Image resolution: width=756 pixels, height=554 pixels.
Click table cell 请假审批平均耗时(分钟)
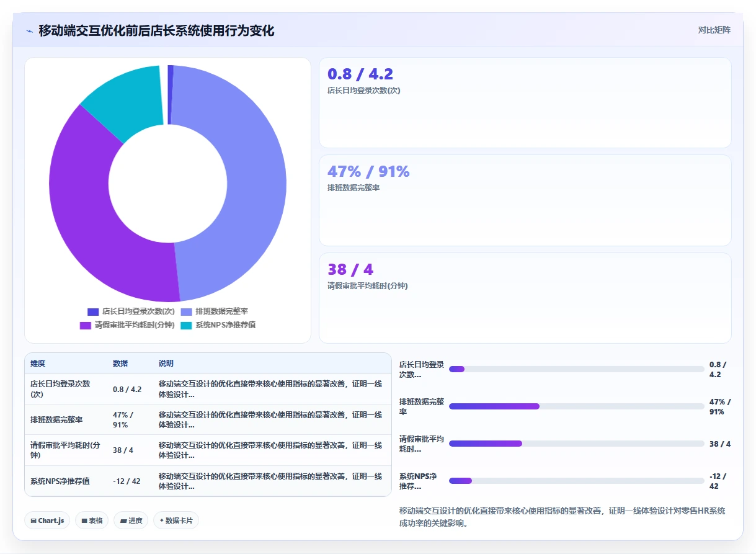coord(65,450)
